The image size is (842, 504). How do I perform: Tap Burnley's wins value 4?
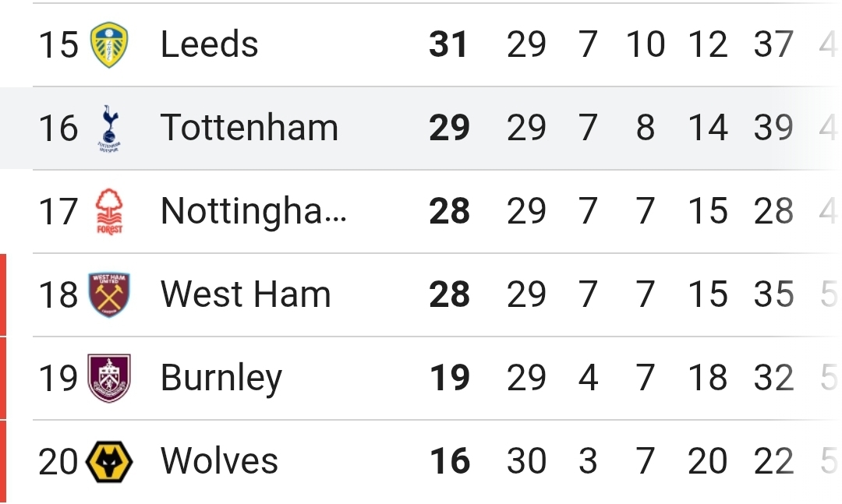click(588, 378)
